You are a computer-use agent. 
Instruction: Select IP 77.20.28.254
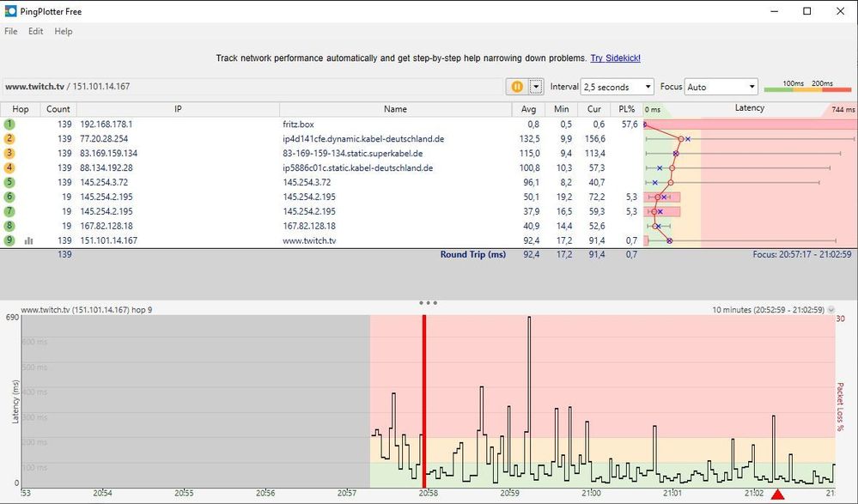[104, 139]
